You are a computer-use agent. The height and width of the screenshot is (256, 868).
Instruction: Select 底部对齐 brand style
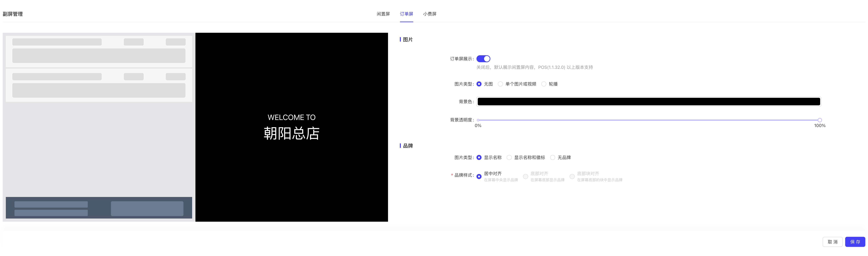tap(525, 176)
